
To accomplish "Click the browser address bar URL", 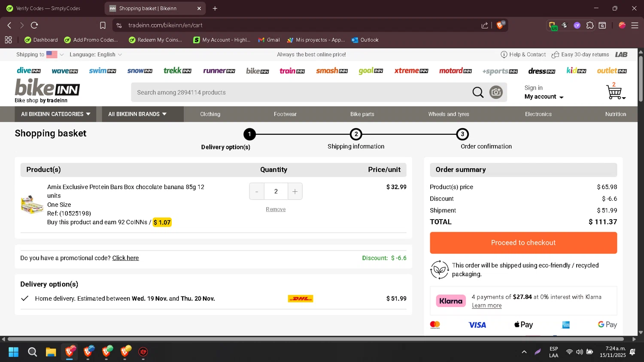I will [x=165, y=25].
